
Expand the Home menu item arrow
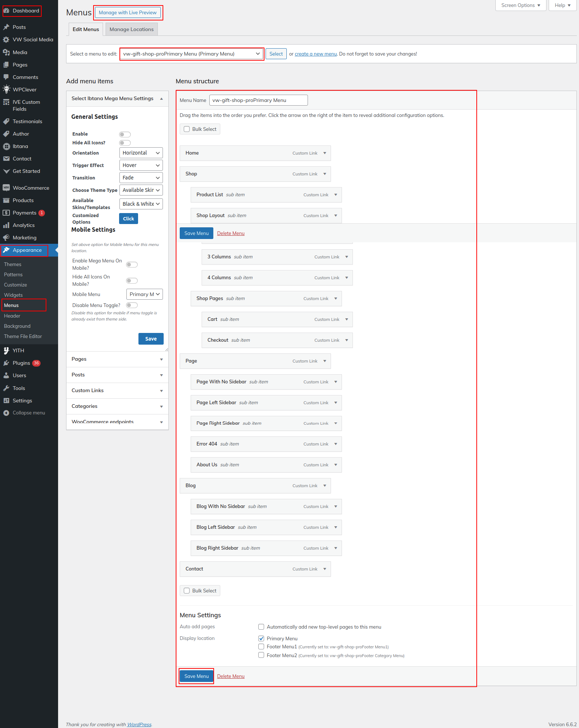pyautogui.click(x=325, y=153)
